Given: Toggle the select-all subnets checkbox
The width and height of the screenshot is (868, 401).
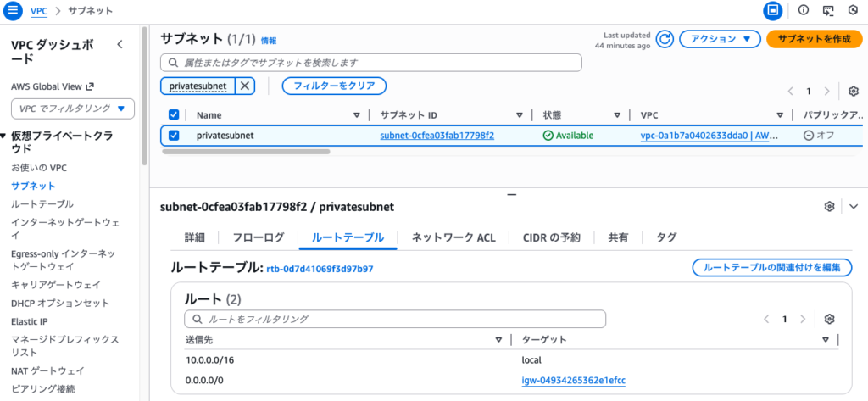Looking at the screenshot, I should [x=175, y=115].
